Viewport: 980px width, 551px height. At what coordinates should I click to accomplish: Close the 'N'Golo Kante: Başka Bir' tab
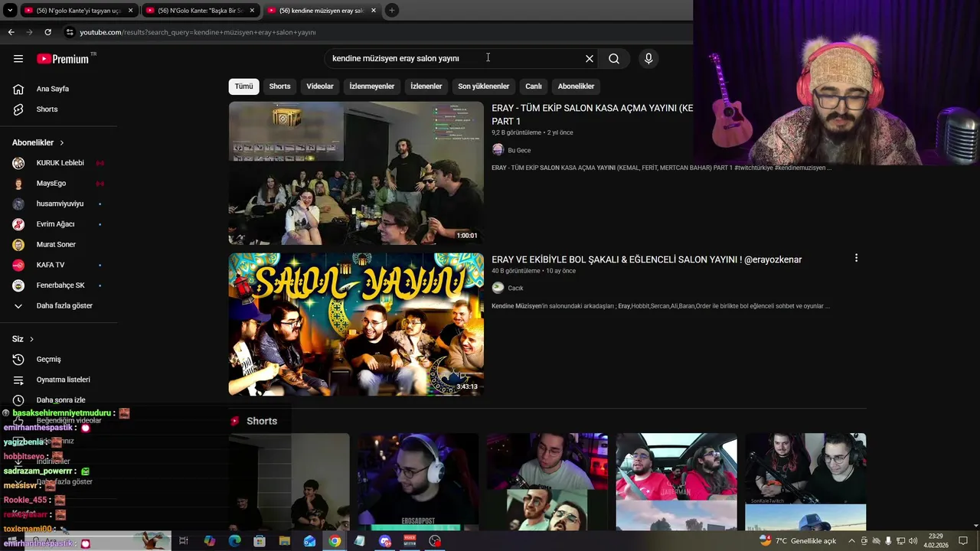(x=252, y=11)
